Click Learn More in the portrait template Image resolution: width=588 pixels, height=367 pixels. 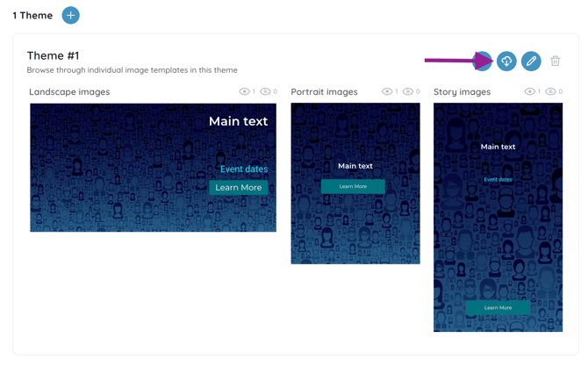coord(353,186)
